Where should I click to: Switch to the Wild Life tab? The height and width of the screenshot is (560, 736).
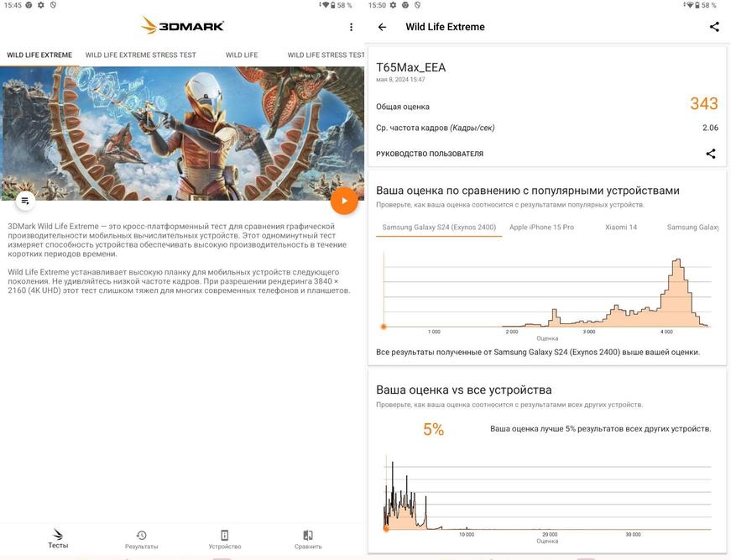pyautogui.click(x=242, y=55)
